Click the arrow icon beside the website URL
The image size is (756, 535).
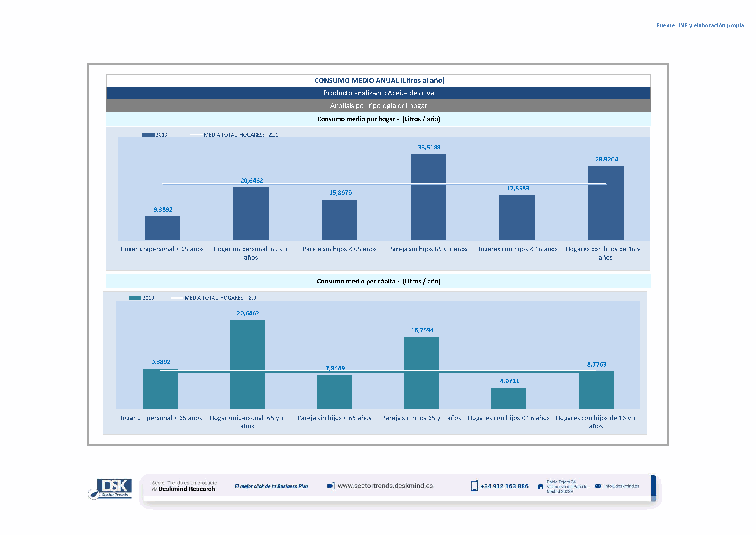(331, 486)
